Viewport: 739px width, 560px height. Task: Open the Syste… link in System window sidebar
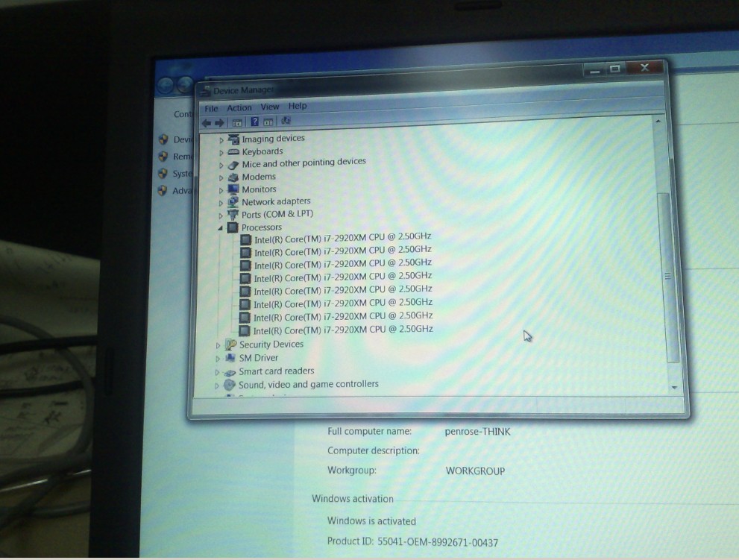point(183,174)
